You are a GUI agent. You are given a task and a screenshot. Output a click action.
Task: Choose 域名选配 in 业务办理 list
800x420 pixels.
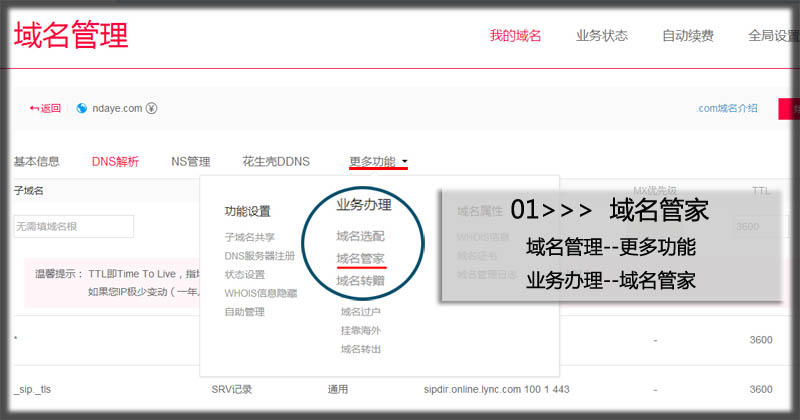coord(361,237)
